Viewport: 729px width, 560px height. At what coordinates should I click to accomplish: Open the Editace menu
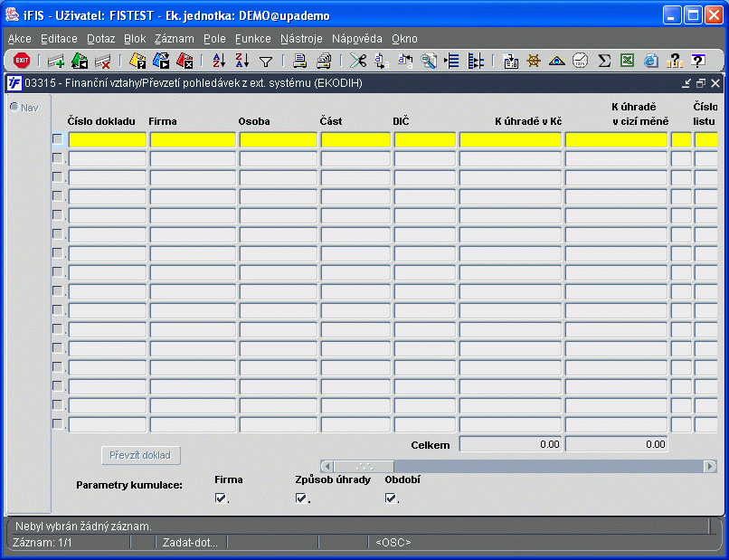coord(59,39)
